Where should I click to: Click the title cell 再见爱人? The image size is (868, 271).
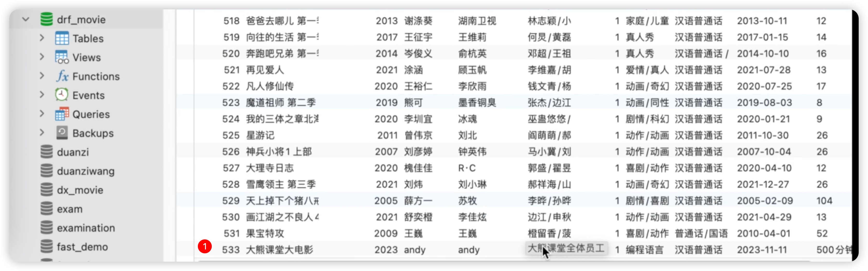265,70
